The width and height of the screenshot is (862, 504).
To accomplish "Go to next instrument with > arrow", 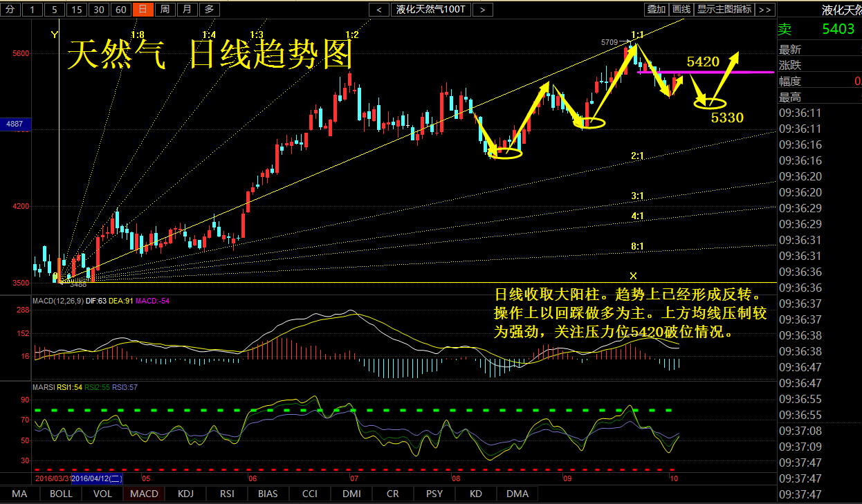I will (483, 9).
